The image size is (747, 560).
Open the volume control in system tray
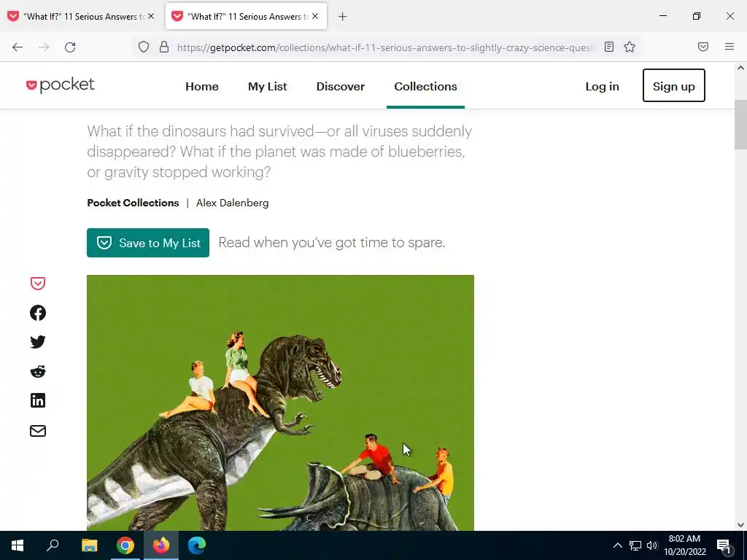point(652,545)
